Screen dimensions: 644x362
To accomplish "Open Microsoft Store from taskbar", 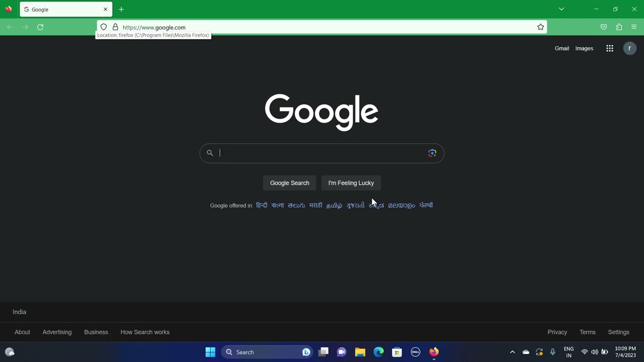I will [397, 352].
